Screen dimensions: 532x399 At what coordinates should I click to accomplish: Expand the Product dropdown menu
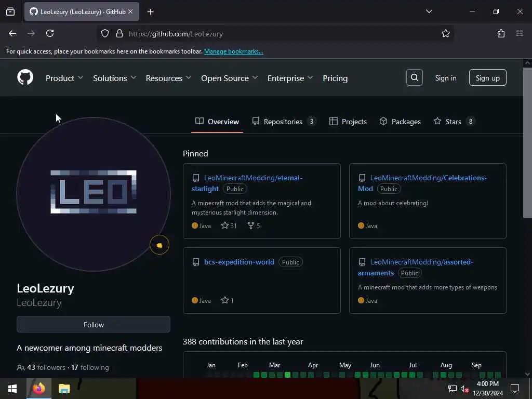64,78
